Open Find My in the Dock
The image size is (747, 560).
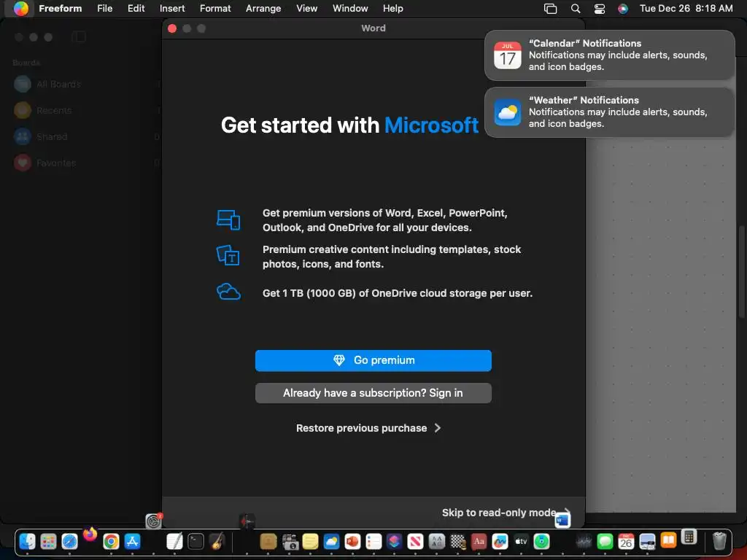(542, 542)
